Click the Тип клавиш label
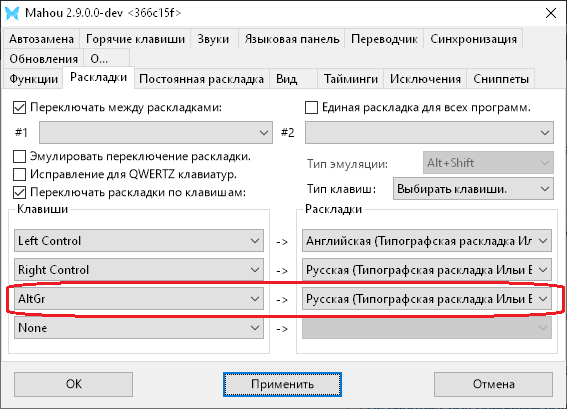This screenshot has width=567, height=409. coord(341,189)
